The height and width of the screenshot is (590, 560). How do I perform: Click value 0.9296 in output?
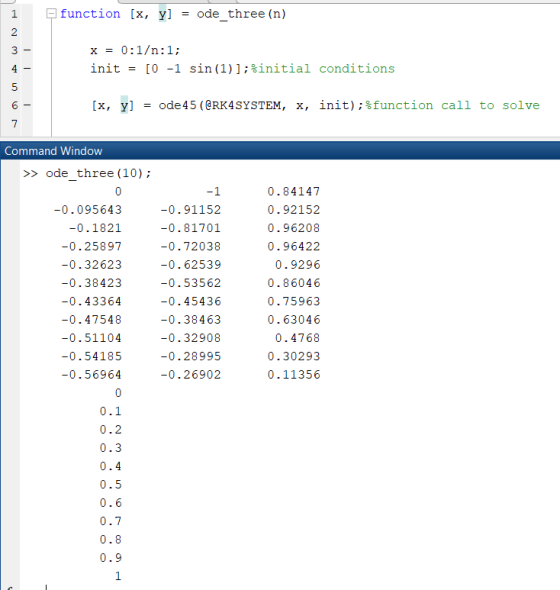297,265
